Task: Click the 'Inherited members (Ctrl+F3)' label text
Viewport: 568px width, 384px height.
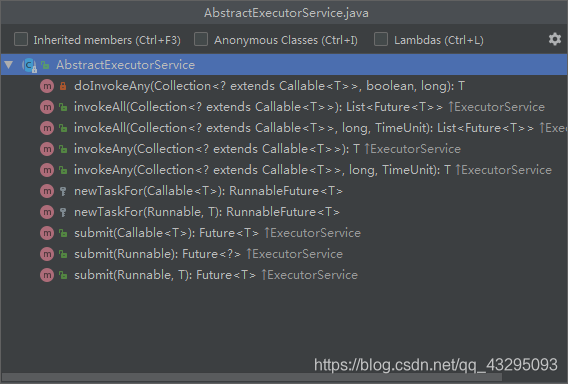Action: point(107,40)
